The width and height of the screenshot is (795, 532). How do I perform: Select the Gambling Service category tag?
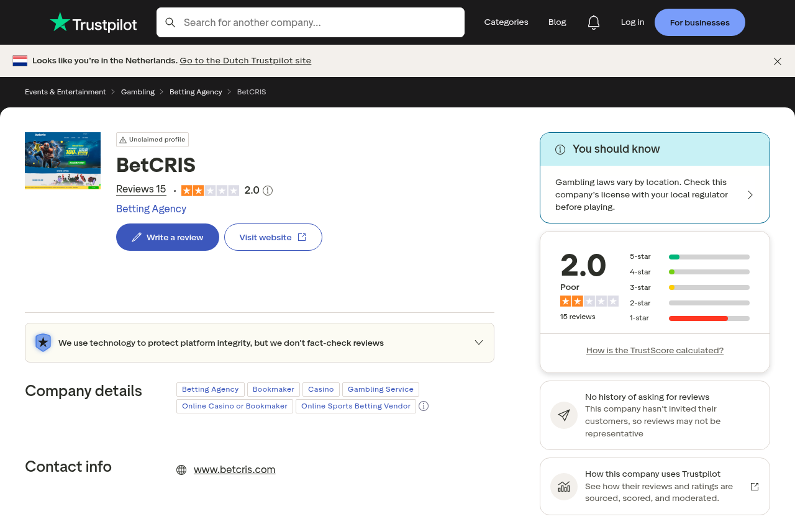tap(381, 389)
